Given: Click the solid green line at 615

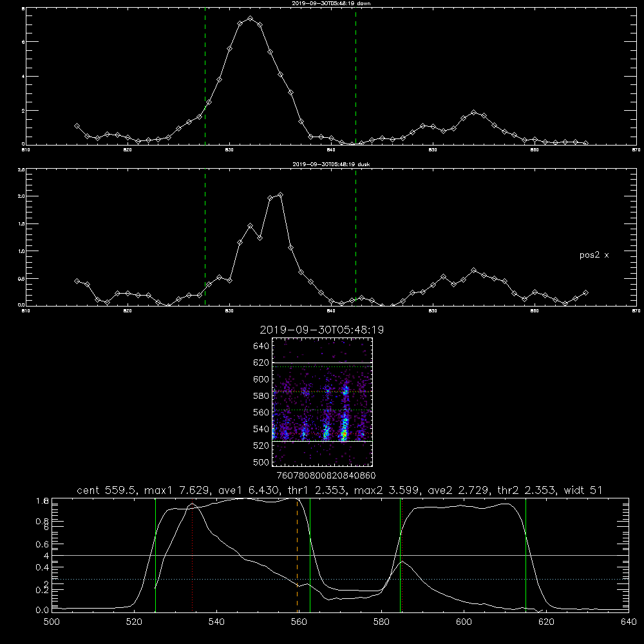Looking at the screenshot, I should coord(526,555).
